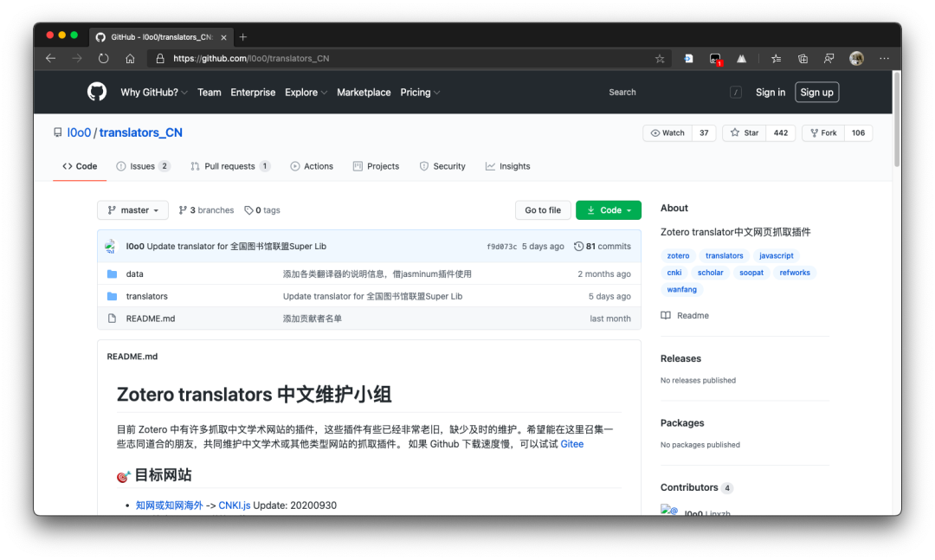Viewport: 935px width, 560px height.
Task: Open the CNKI.js link in README
Action: pyautogui.click(x=235, y=505)
